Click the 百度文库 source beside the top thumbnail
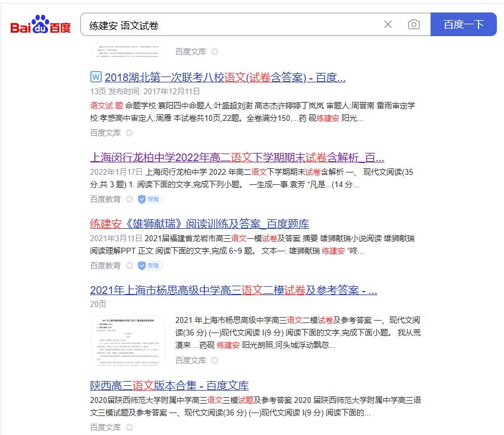This screenshot has height=435, width=504. tap(191, 52)
